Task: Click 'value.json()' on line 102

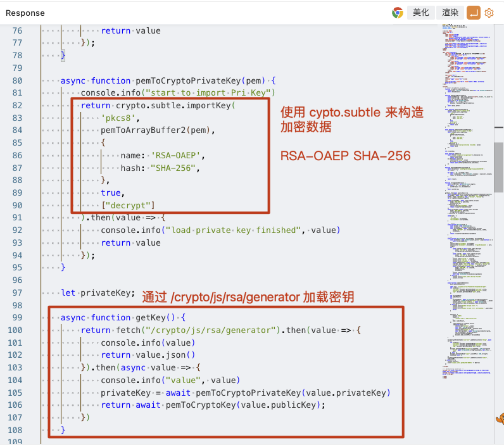Action: point(165,355)
